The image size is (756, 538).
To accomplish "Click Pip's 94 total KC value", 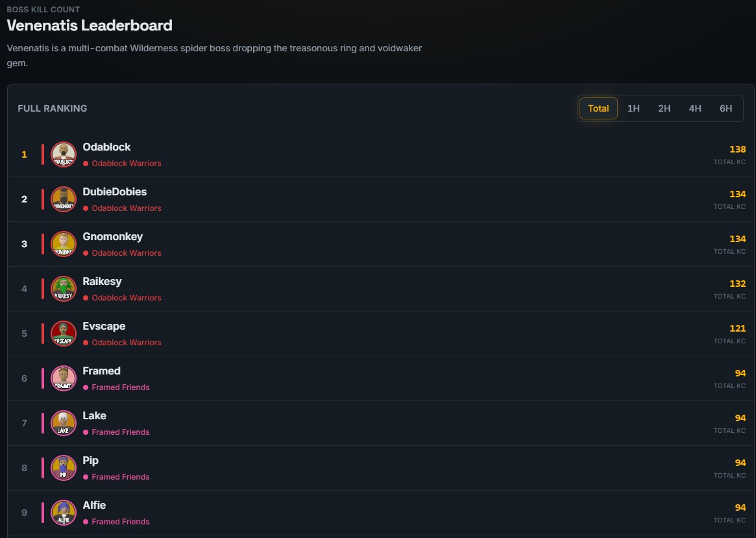I will pyautogui.click(x=740, y=463).
